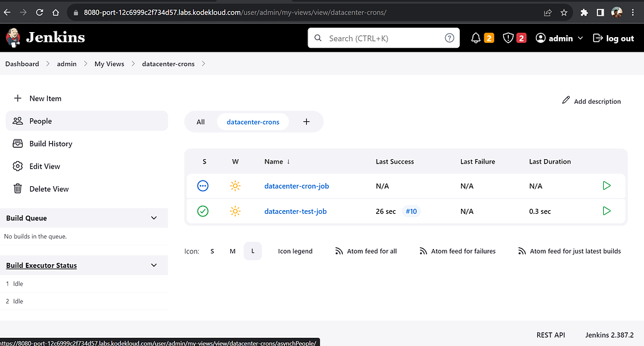The width and height of the screenshot is (644, 346).
Task: Click the search help question icon
Action: (x=449, y=38)
